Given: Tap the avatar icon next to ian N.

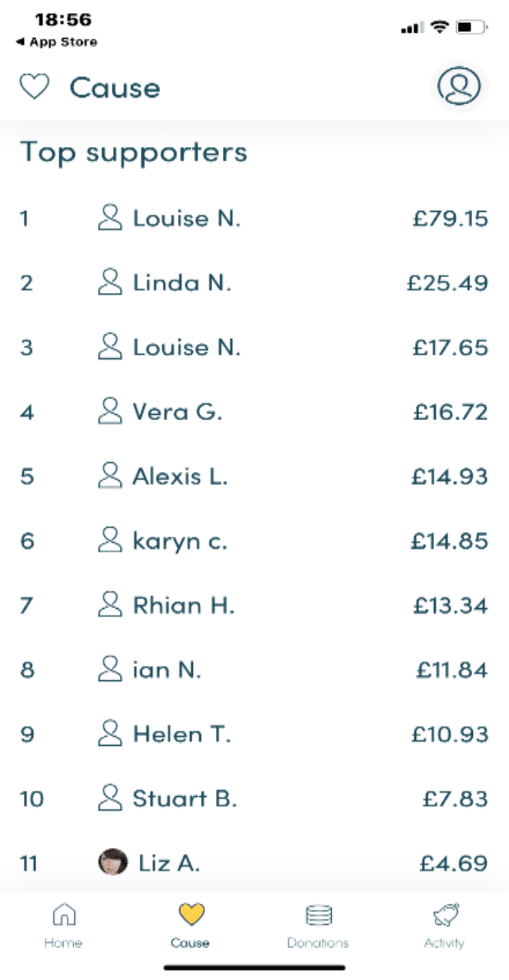Looking at the screenshot, I should coord(110,669).
